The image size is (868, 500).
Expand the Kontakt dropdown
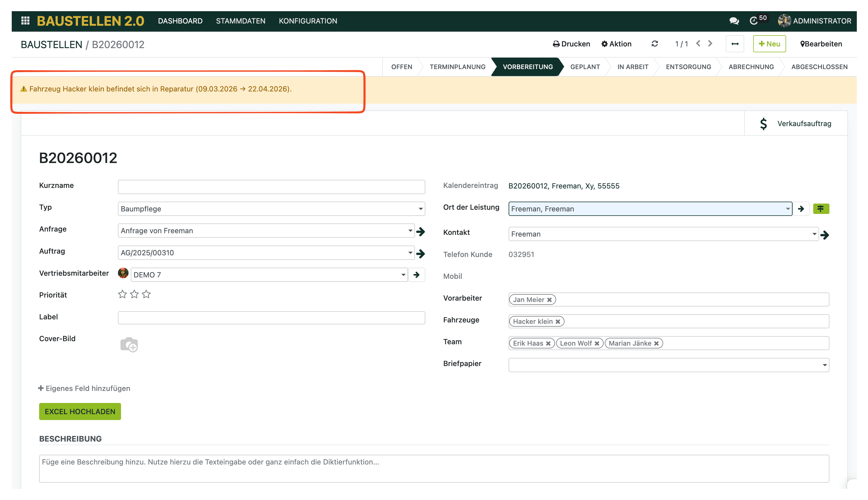point(814,234)
